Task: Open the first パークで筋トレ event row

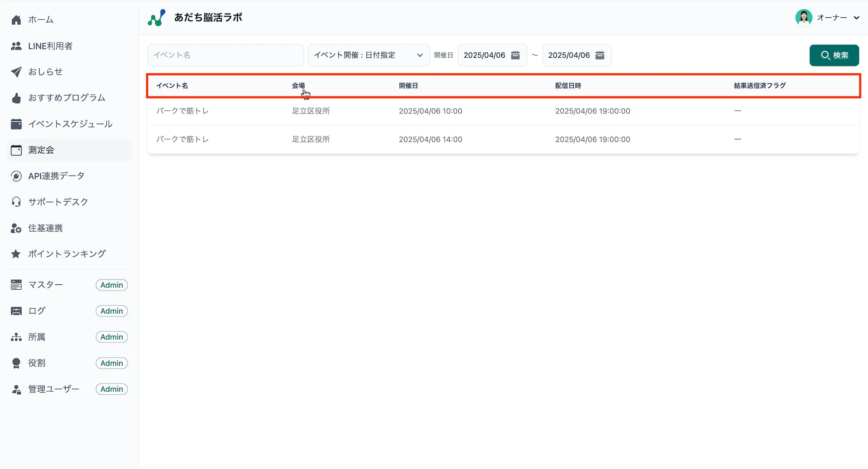Action: (x=183, y=111)
